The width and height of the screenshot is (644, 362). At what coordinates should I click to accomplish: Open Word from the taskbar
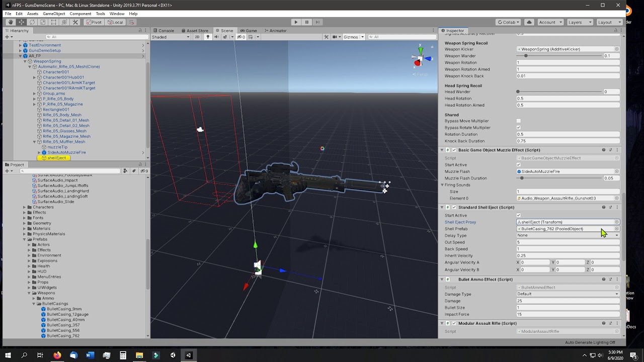point(90,355)
